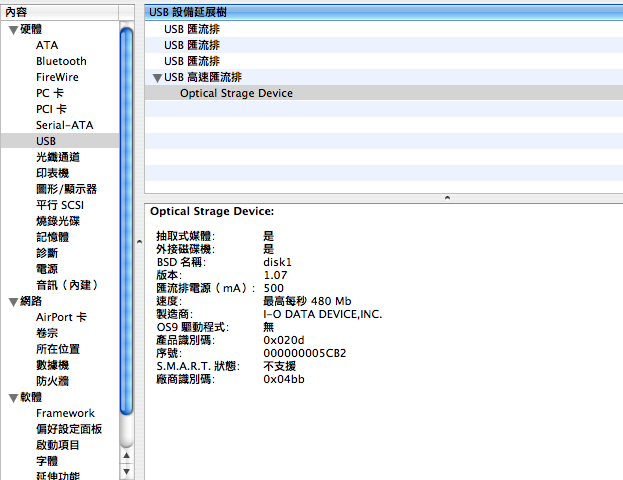Open 燒錄光碟 disc burning entry
Screen dimensions: 623x480
coord(58,221)
